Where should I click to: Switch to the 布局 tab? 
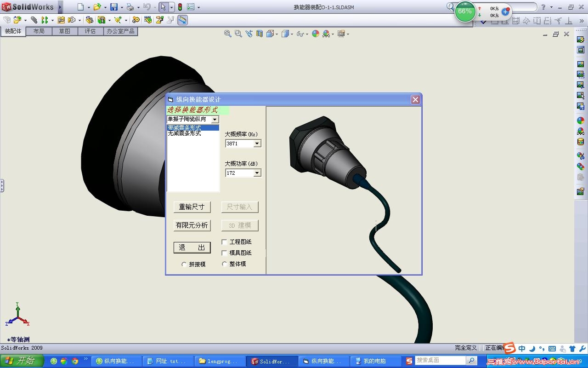coord(39,31)
